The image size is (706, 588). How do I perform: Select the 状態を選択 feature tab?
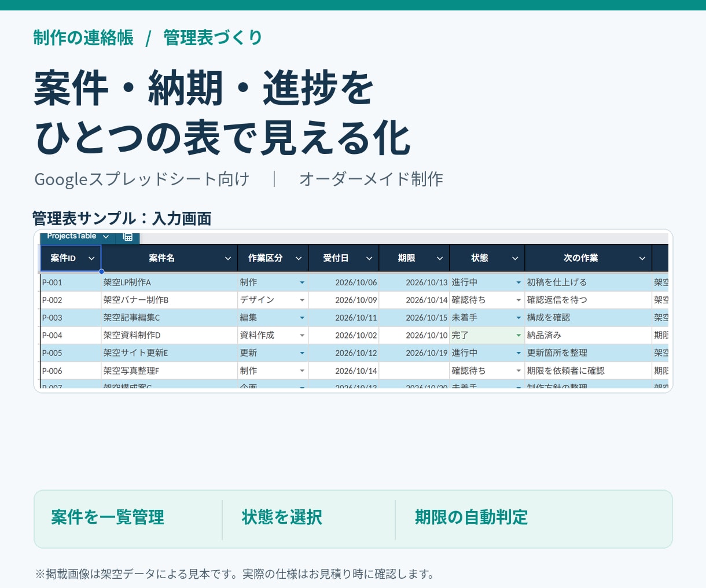click(282, 517)
